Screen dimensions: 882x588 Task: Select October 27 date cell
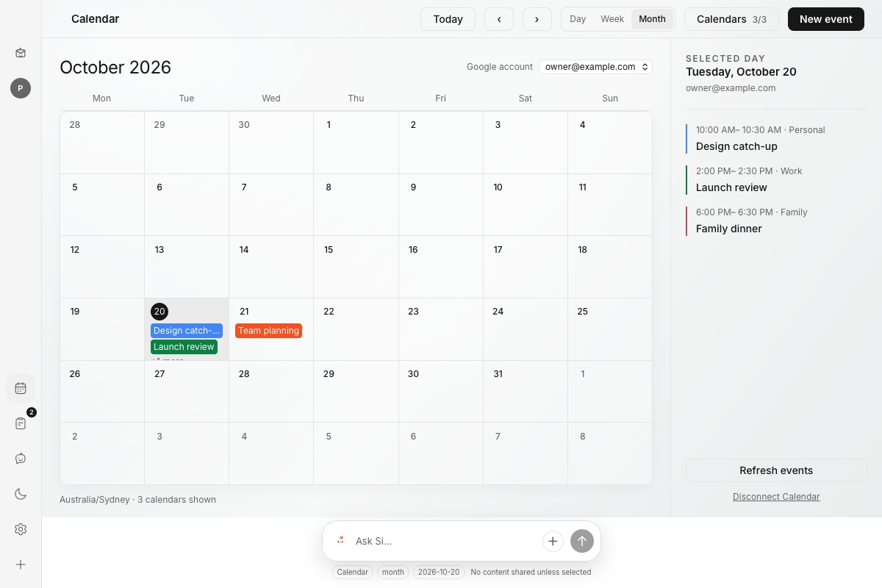(x=187, y=391)
